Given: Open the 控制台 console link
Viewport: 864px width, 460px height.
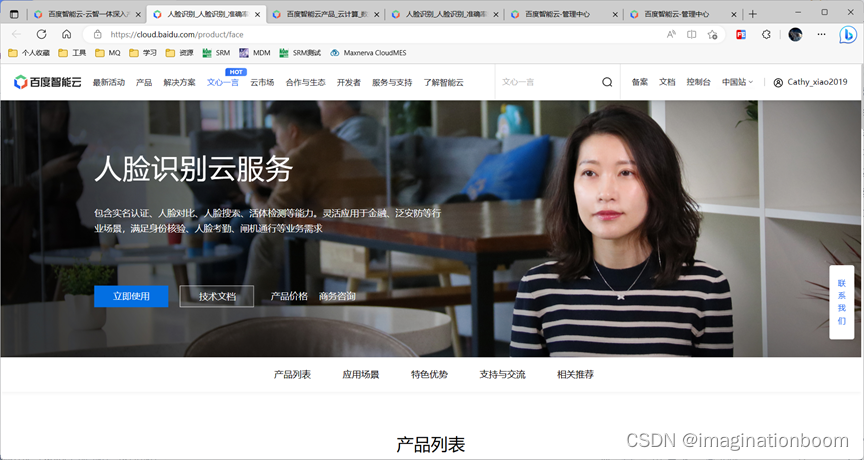Looking at the screenshot, I should tap(698, 82).
